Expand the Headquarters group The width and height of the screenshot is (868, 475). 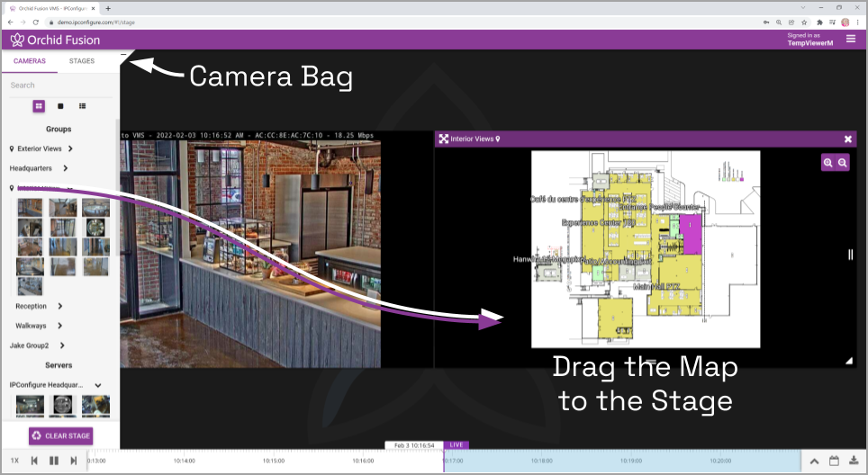66,168
